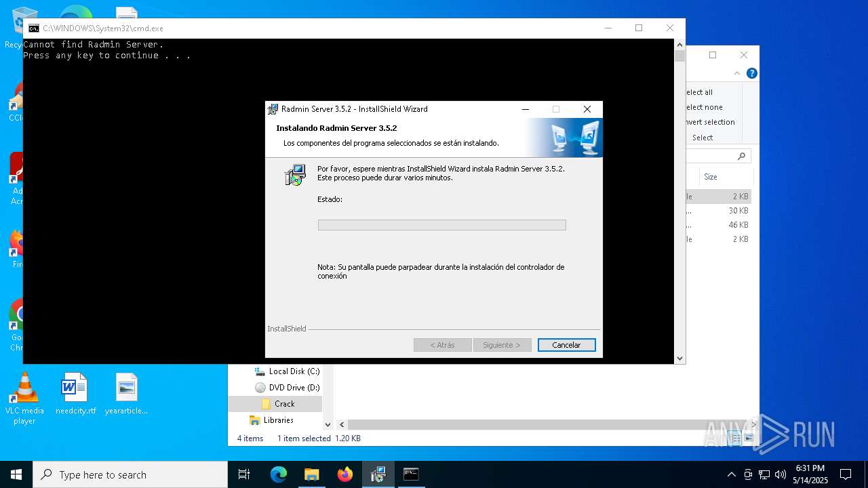Click the network icon in system tray
Viewport: 868px width, 488px height.
click(x=764, y=474)
